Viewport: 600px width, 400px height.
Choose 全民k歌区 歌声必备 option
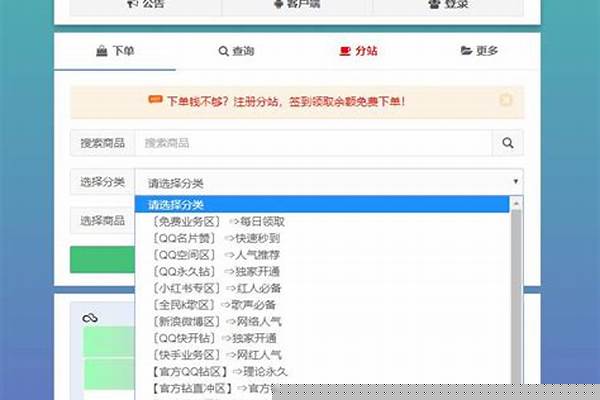[x=322, y=305]
